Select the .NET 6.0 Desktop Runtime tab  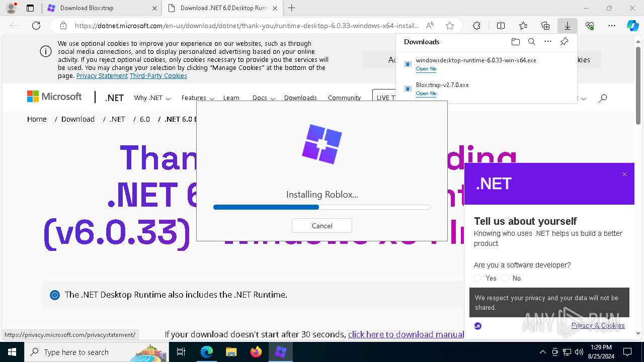[x=223, y=8]
